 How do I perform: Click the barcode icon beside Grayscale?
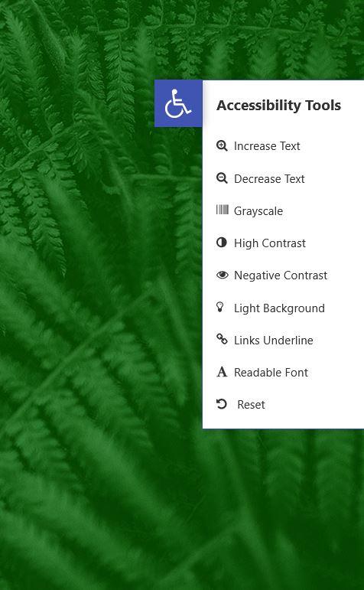click(223, 210)
